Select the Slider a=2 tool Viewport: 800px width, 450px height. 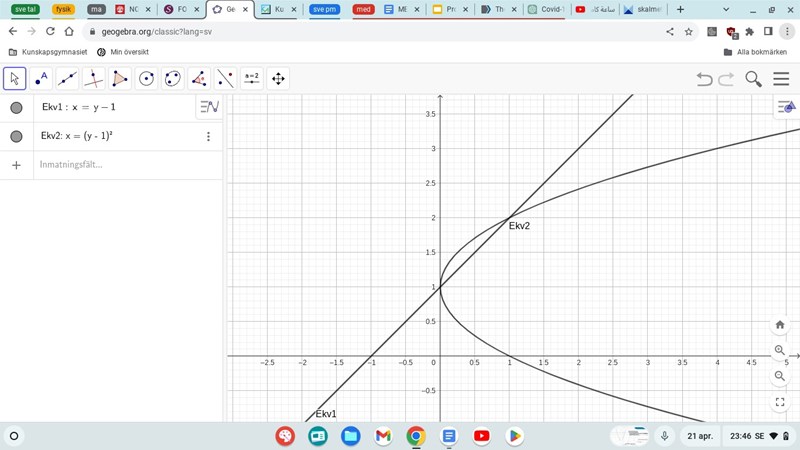click(x=251, y=78)
